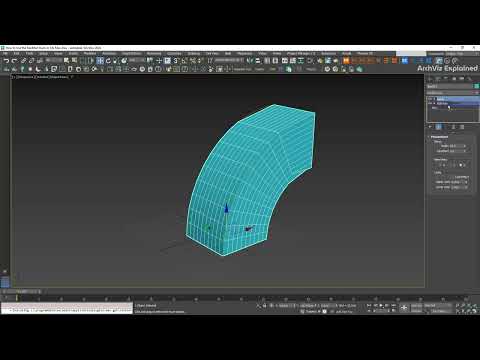
Task: Open the Reference Coordinate System dropdown
Action: point(137,61)
